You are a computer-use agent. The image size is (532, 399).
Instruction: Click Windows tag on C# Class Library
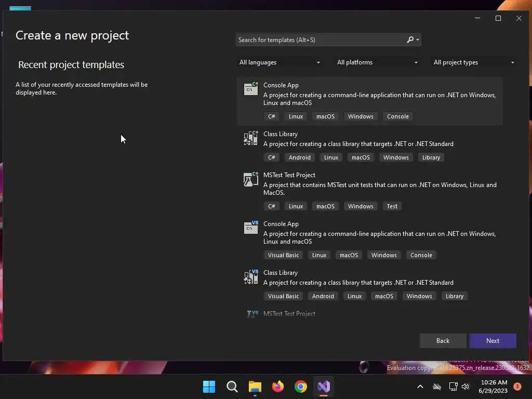(396, 157)
